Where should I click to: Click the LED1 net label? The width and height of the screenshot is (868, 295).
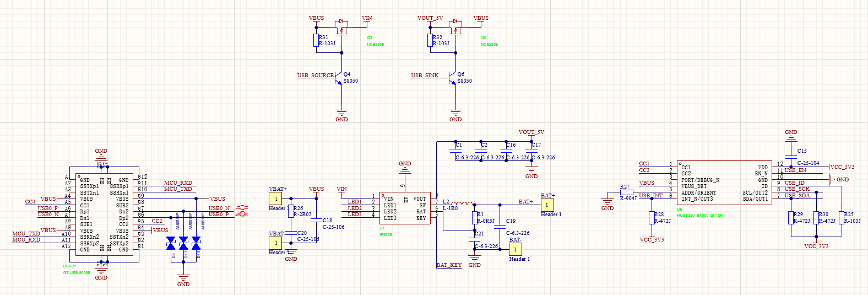[x=355, y=202]
